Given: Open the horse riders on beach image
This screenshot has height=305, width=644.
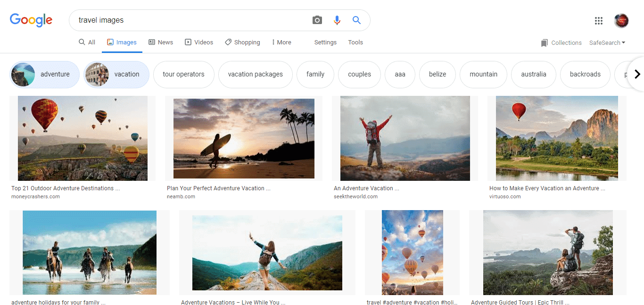Looking at the screenshot, I should click(90, 253).
